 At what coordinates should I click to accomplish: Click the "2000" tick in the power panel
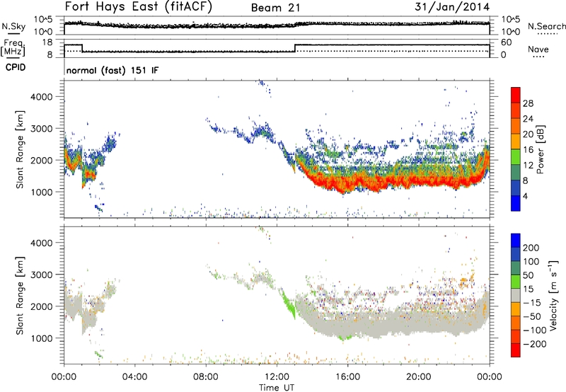click(42, 160)
